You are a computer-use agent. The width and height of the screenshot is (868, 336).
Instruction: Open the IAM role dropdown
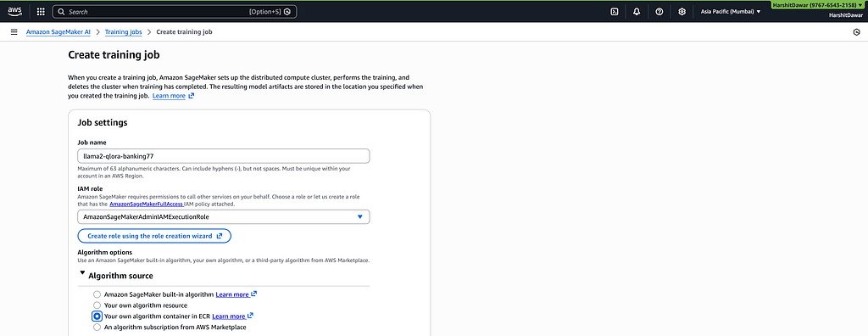click(224, 217)
